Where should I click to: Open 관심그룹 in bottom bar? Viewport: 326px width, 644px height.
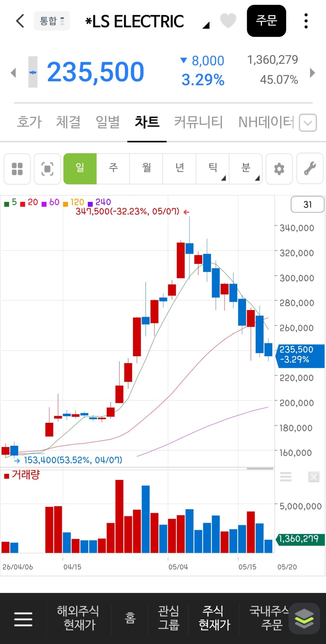click(169, 618)
